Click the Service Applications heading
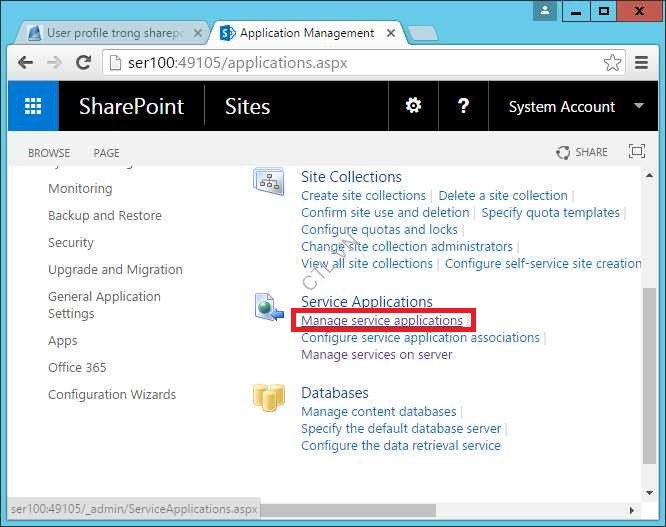Image resolution: width=666 pixels, height=527 pixels. 367,302
